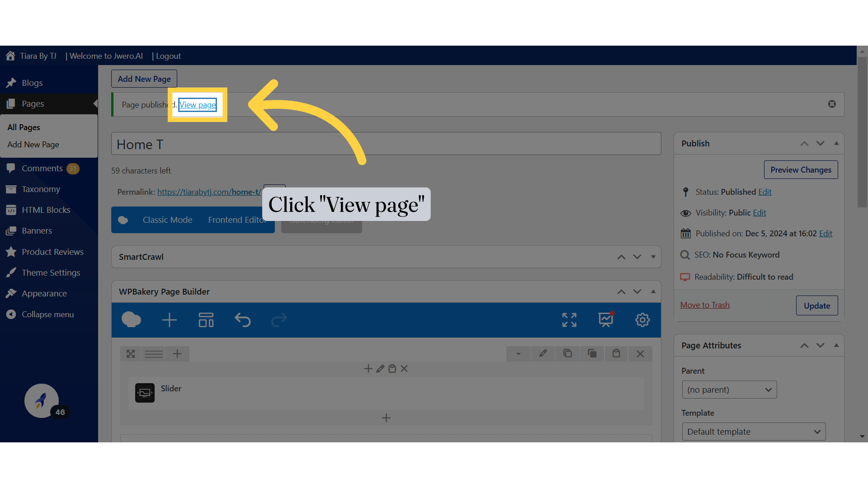Screen dimensions: 868x488
Task: Click the View page link
Action: [198, 104]
